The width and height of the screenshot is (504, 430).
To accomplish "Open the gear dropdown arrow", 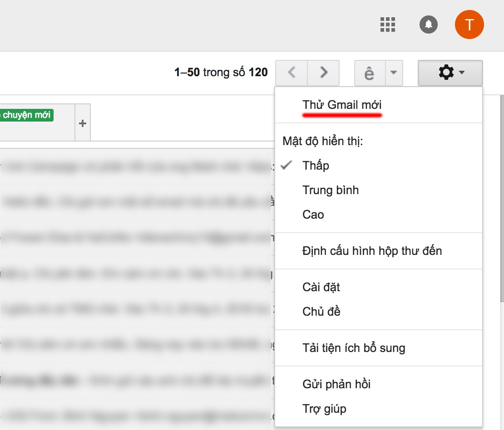I will point(462,73).
